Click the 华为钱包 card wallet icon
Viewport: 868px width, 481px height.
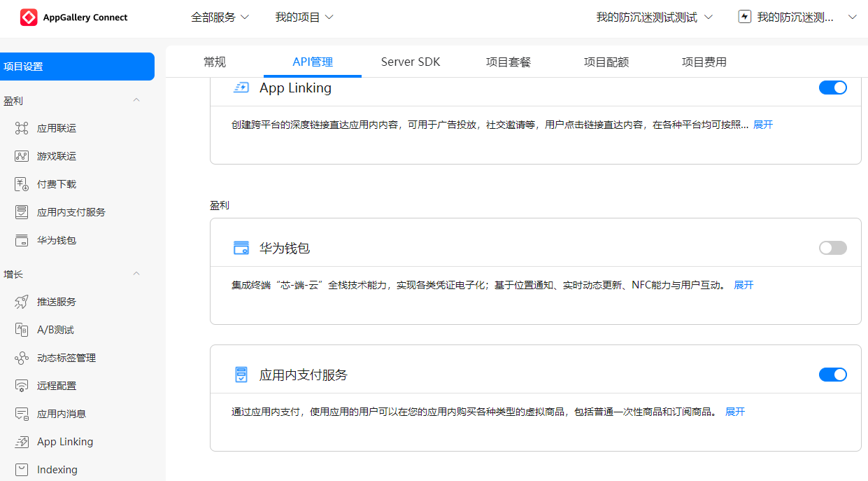(241, 248)
